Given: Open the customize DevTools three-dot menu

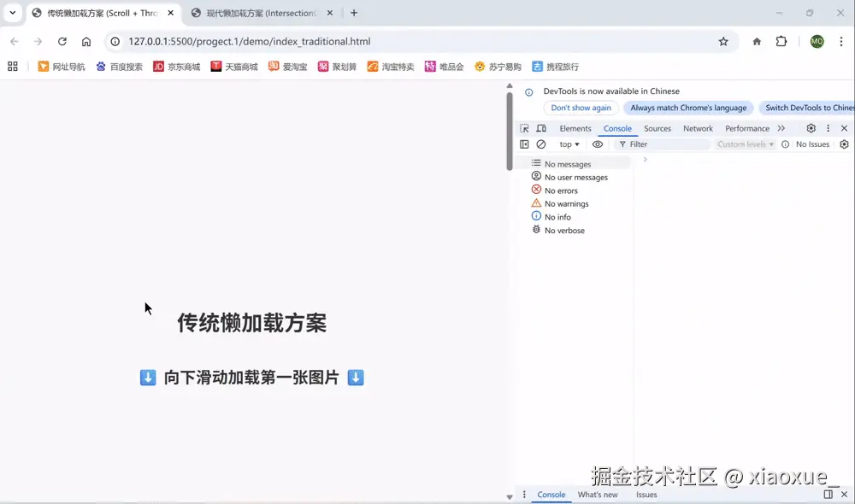Looking at the screenshot, I should click(x=827, y=127).
